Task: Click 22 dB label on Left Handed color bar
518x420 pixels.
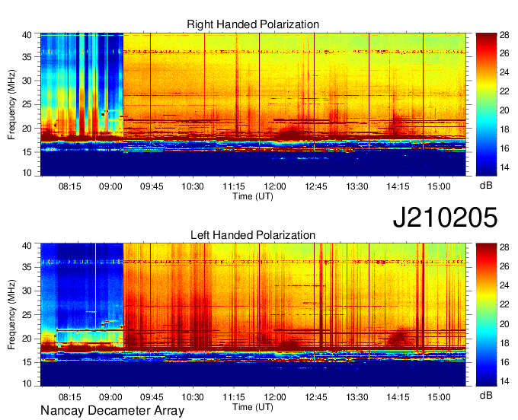Action: (504, 304)
